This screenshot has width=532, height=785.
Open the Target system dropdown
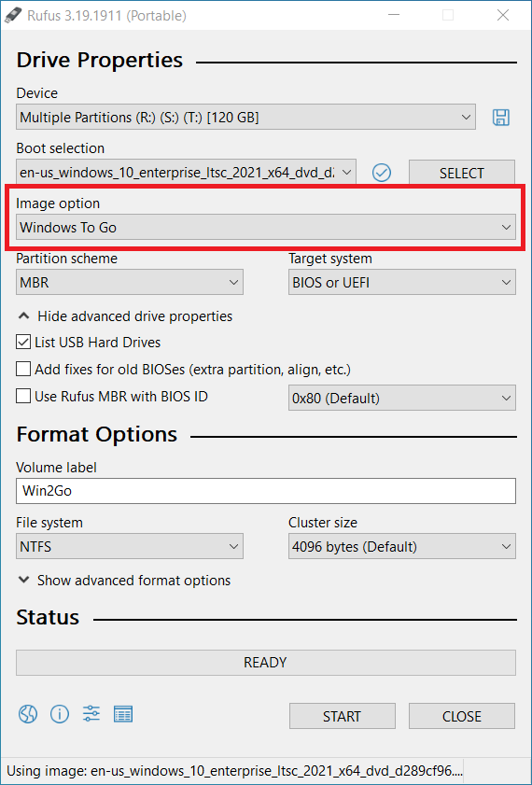coord(402,283)
